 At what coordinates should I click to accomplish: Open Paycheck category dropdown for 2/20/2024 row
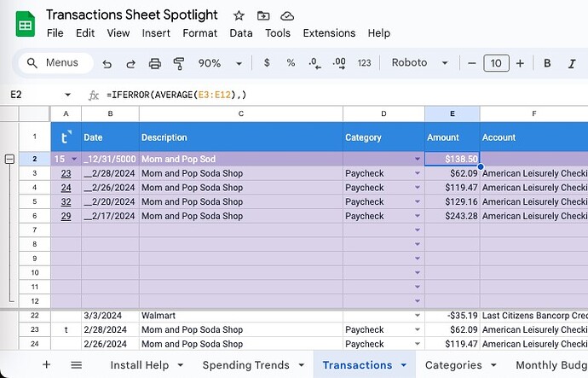[417, 202]
